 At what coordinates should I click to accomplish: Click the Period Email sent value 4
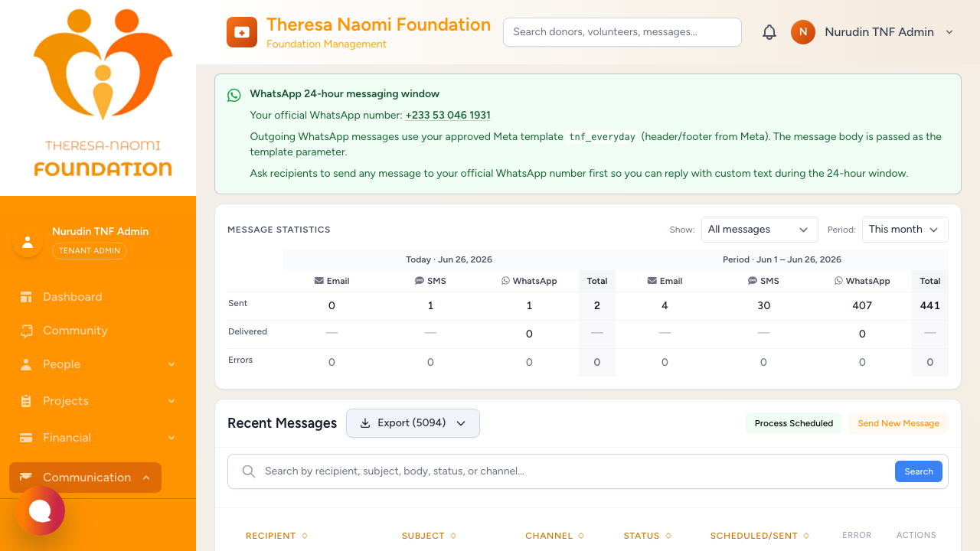(665, 305)
